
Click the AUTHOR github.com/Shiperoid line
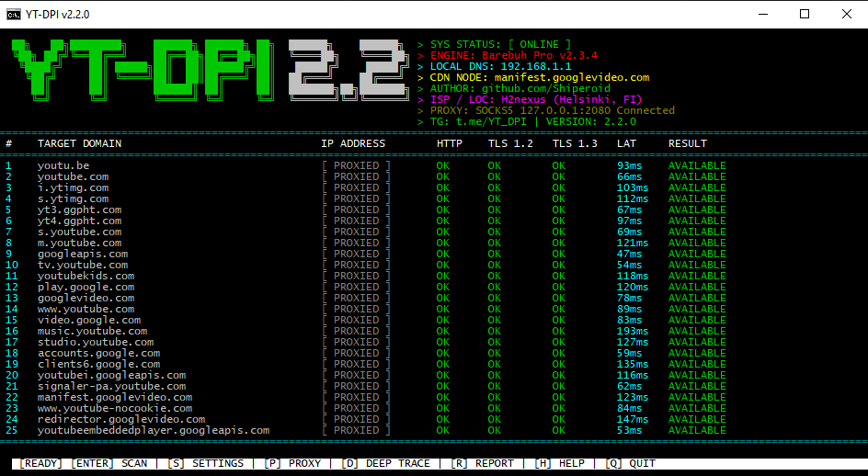pyautogui.click(x=514, y=88)
